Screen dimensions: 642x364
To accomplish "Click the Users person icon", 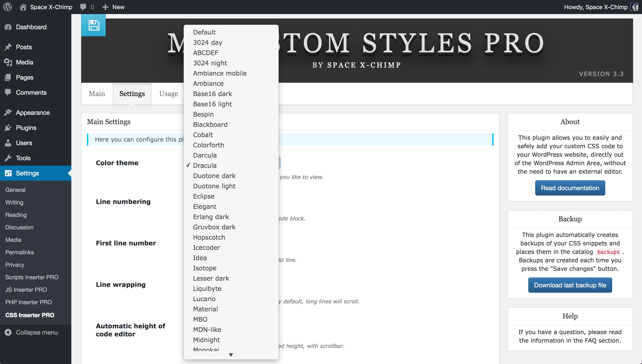I will coord(8,143).
